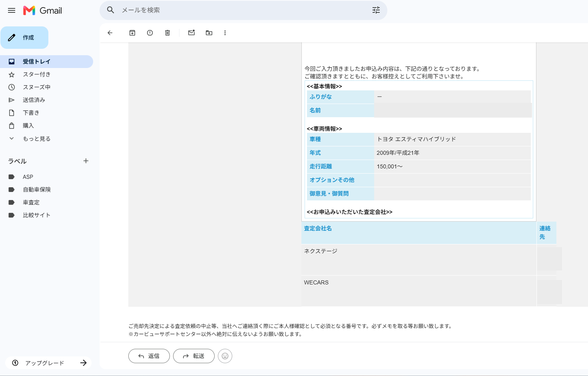This screenshot has width=588, height=376.
Task: Add an emoji reaction
Action: [x=225, y=356]
